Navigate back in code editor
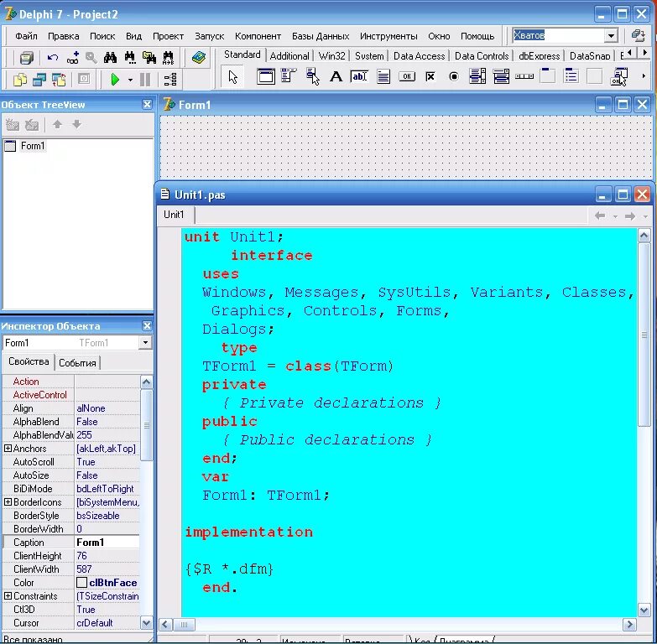The height and width of the screenshot is (644, 657). click(600, 216)
